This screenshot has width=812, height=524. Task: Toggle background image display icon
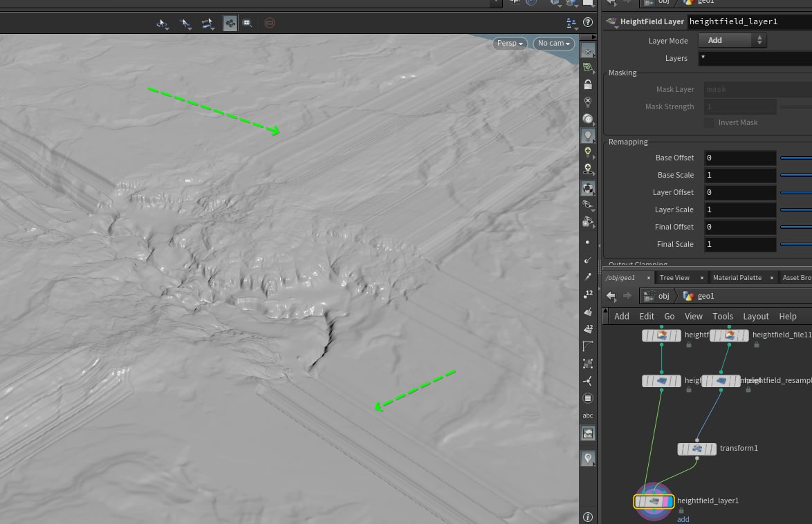point(588,433)
